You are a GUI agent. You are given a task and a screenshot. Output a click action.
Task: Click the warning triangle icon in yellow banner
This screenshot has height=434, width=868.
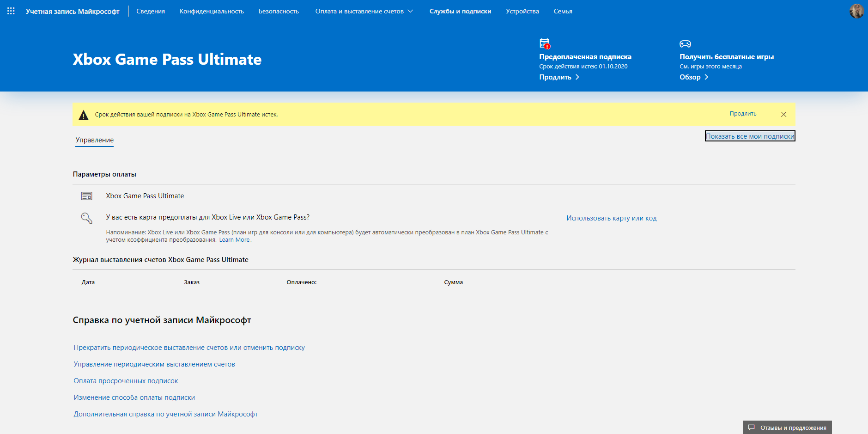pos(84,115)
